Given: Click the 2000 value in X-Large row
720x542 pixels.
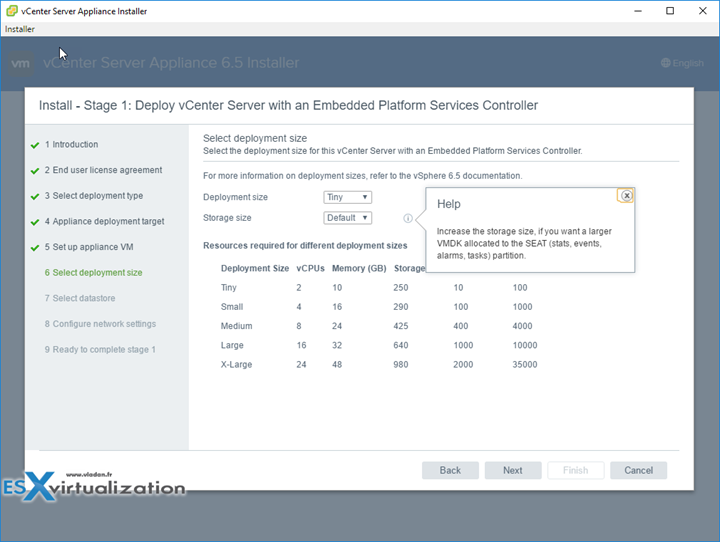Looking at the screenshot, I should point(463,365).
